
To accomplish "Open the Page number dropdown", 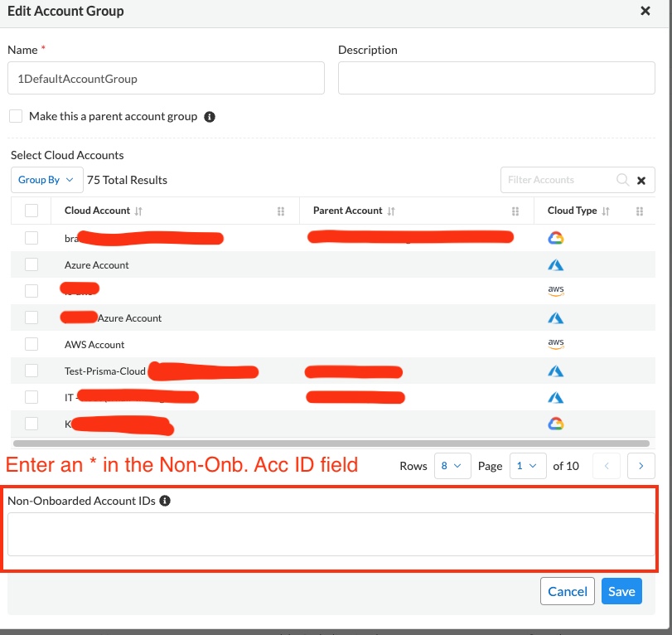I will [x=528, y=466].
